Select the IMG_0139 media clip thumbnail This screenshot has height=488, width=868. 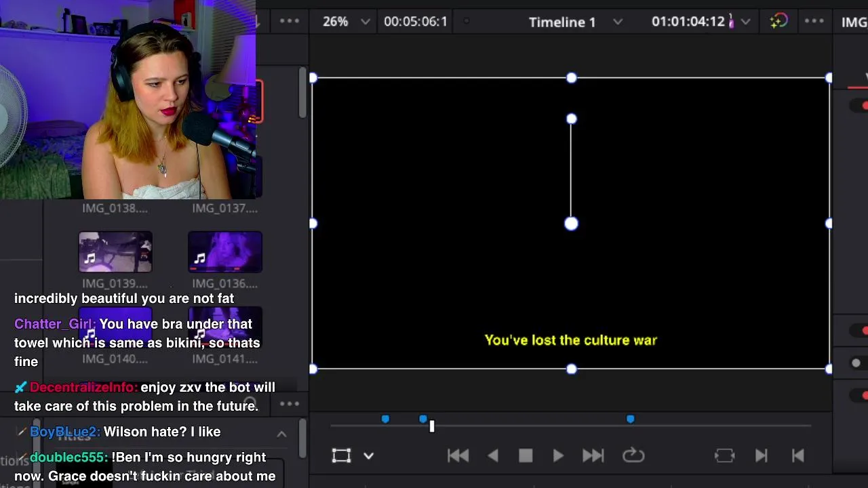(115, 252)
